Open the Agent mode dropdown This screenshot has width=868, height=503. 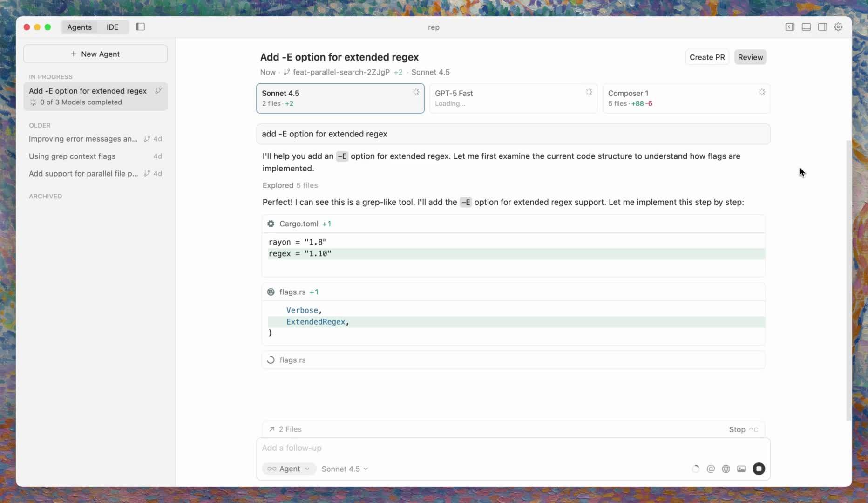(x=289, y=469)
